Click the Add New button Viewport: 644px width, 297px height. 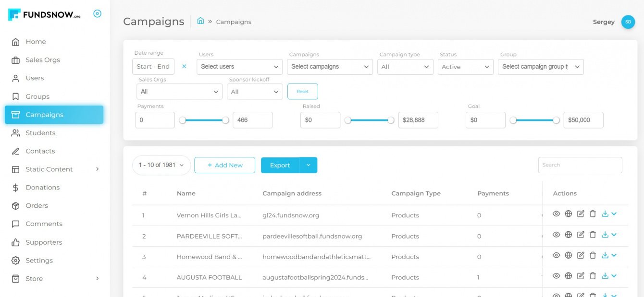(224, 165)
